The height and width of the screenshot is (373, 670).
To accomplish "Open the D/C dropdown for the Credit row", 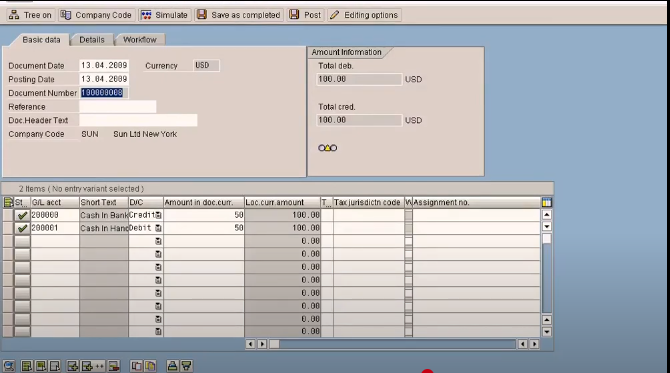I will (x=159, y=215).
